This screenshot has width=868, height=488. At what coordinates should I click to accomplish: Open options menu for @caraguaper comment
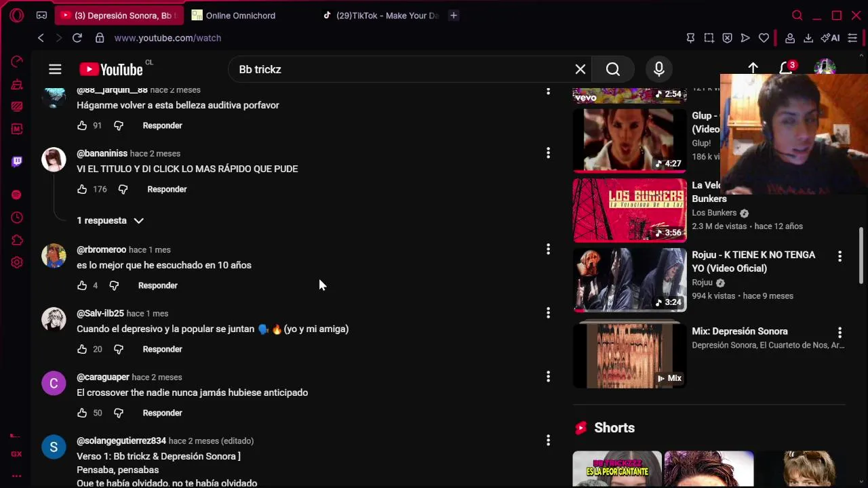pyautogui.click(x=548, y=377)
